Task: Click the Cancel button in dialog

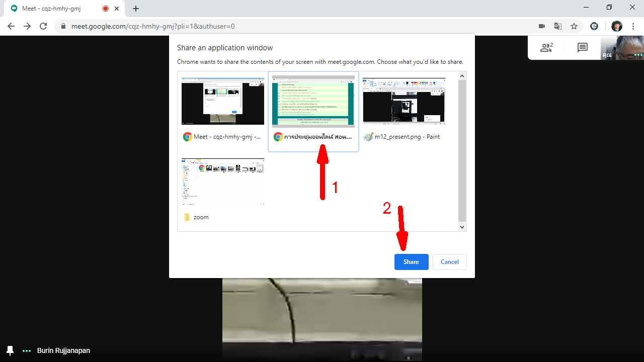Action: point(449,262)
